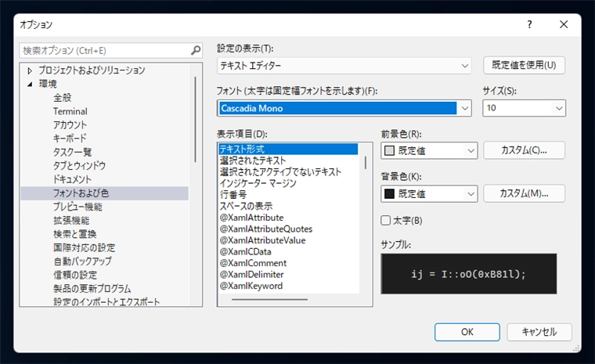595x364 pixels.
Task: Select @XamlAttributeValue display item
Action: tap(262, 240)
